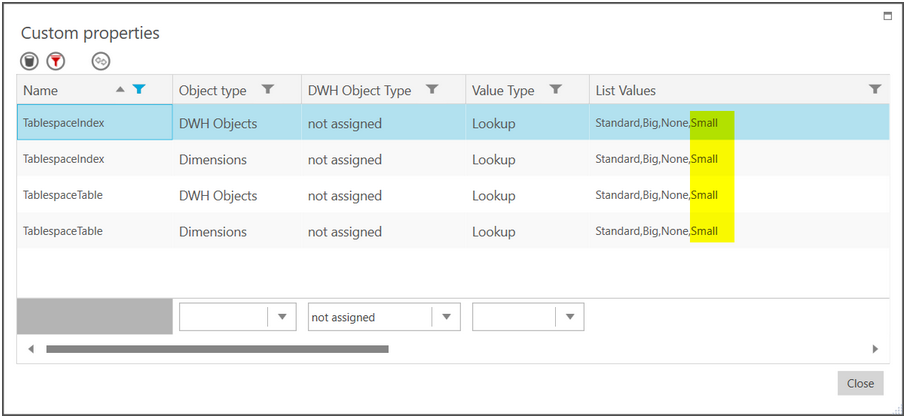This screenshot has width=906, height=417.
Task: Expand the new-row Value Type dropdown
Action: tap(570, 317)
